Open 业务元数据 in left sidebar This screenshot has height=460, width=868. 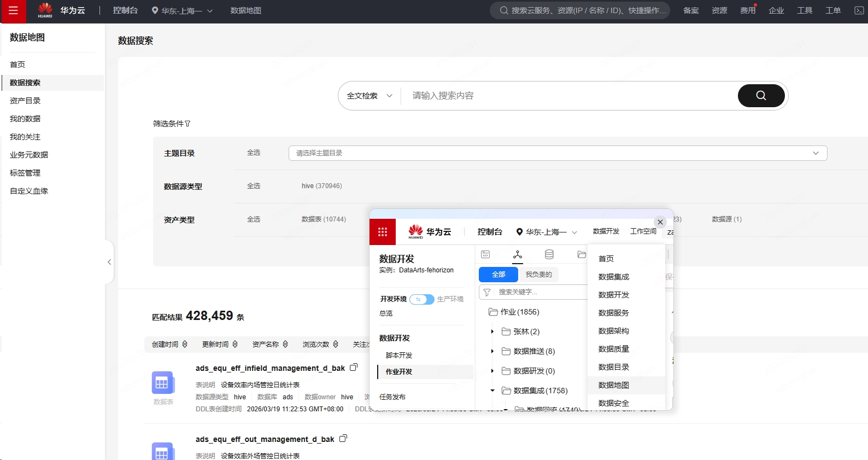pyautogui.click(x=29, y=155)
